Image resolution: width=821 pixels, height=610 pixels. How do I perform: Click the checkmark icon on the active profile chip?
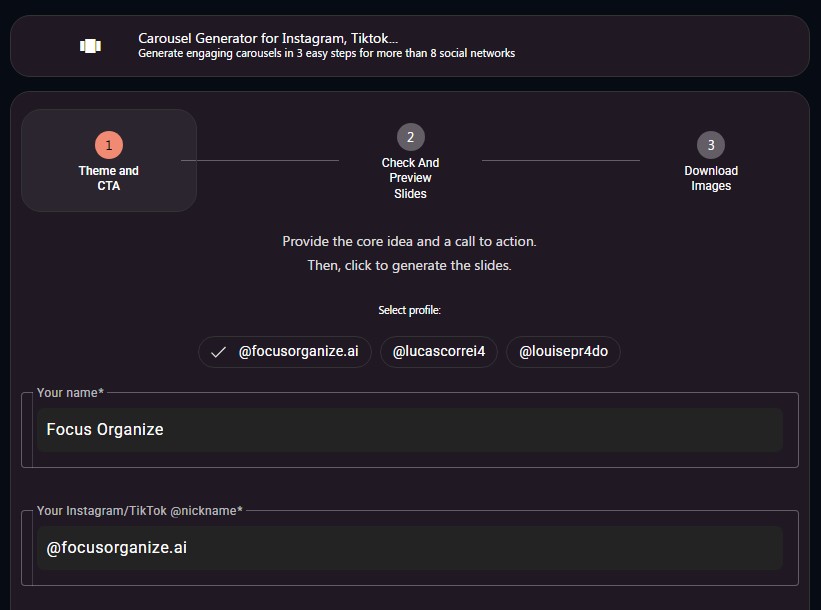216,352
